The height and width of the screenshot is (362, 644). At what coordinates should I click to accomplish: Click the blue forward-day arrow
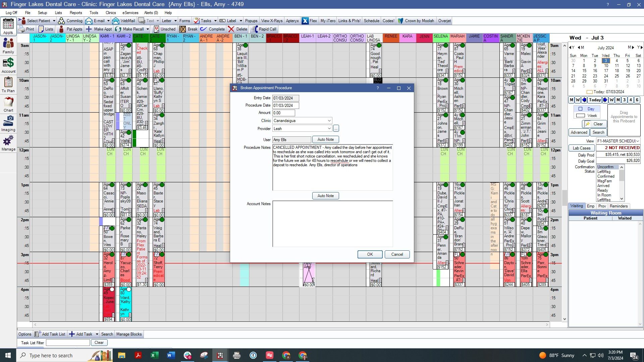tap(605, 100)
